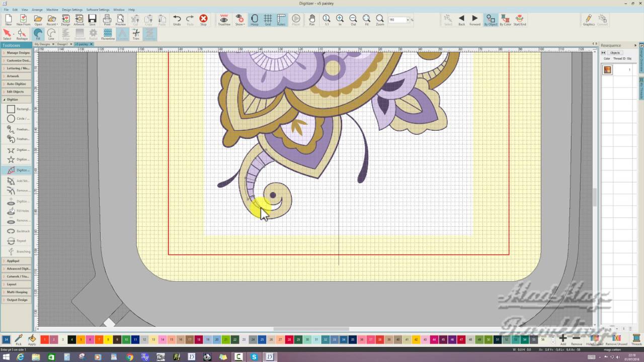Expand the Artwork toolbox

(16, 76)
